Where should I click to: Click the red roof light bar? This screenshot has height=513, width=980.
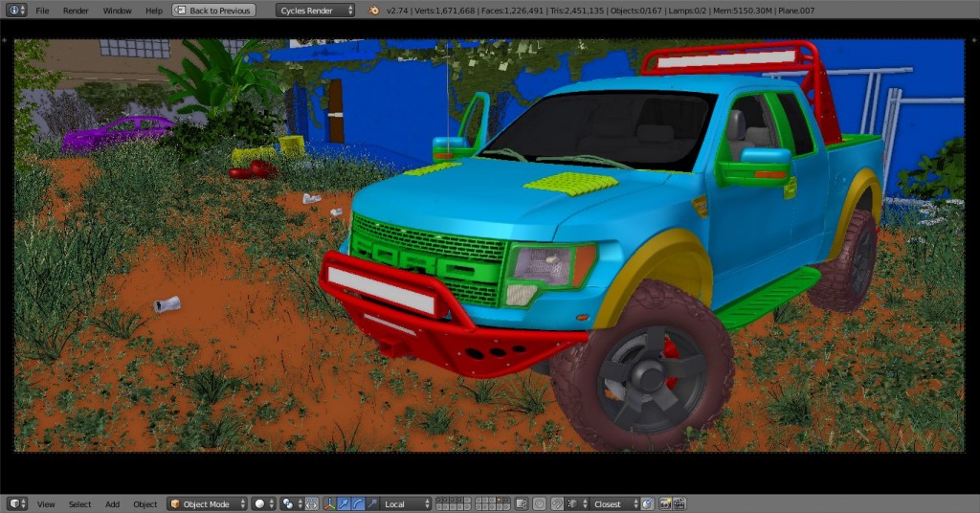[x=728, y=58]
